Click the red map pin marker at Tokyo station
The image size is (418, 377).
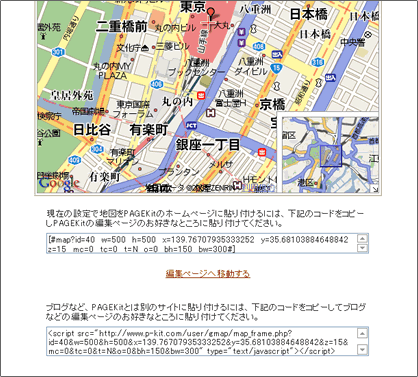(210, 13)
